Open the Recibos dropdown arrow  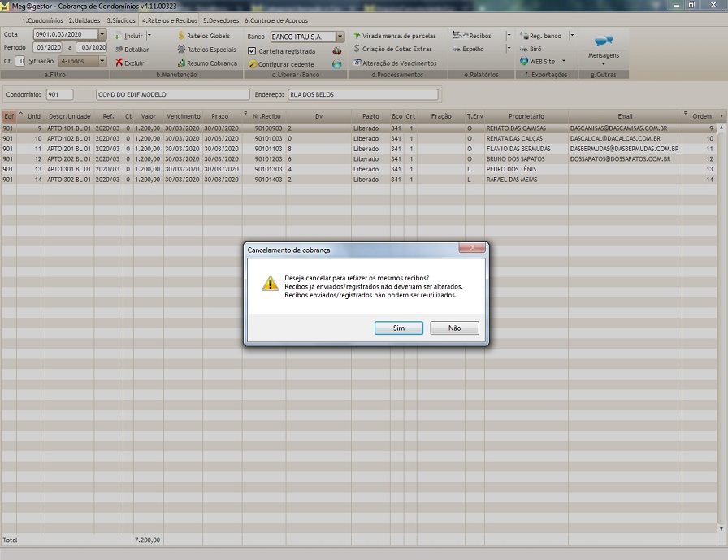click(x=509, y=36)
